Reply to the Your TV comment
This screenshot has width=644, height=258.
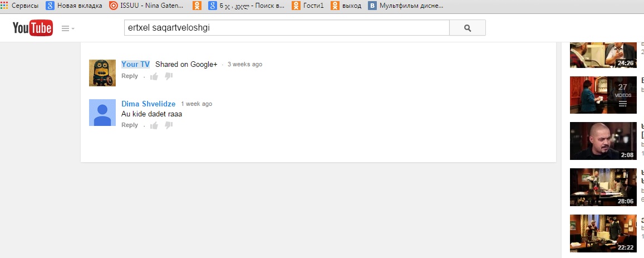click(129, 76)
